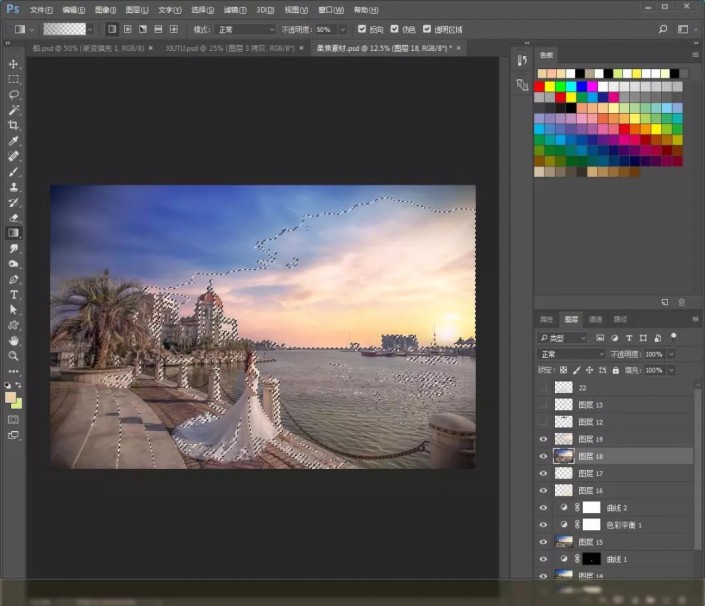The height and width of the screenshot is (606, 705).
Task: Select the Crop tool
Action: pyautogui.click(x=13, y=125)
